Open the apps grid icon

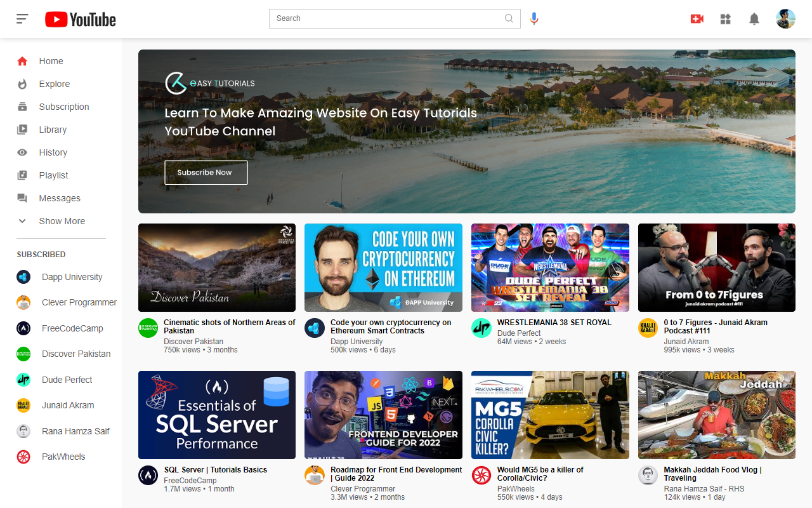pyautogui.click(x=726, y=19)
